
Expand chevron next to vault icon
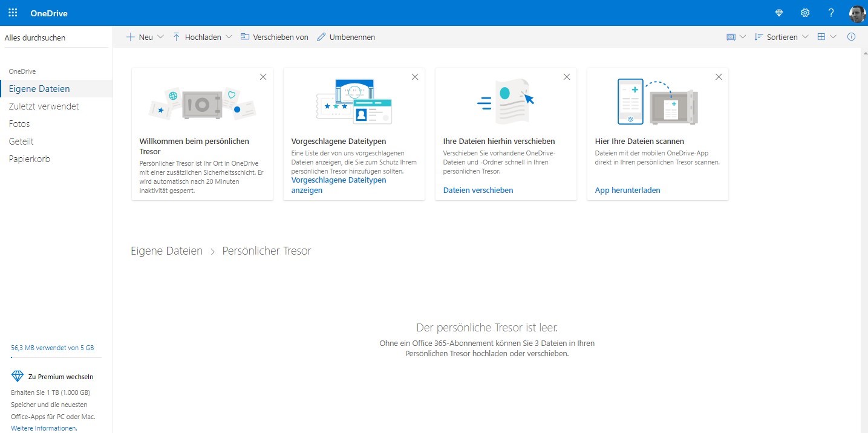click(743, 37)
